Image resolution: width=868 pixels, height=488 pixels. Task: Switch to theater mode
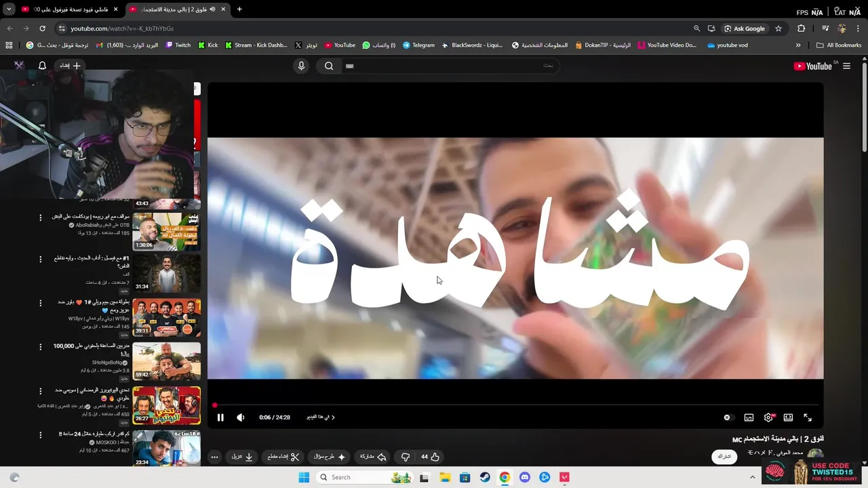tap(788, 418)
